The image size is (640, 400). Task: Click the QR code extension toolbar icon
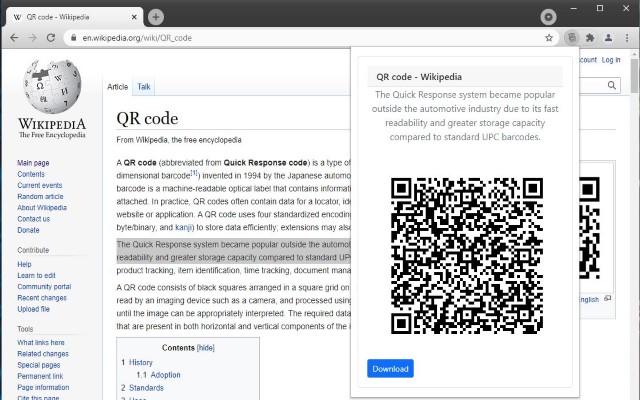572,38
